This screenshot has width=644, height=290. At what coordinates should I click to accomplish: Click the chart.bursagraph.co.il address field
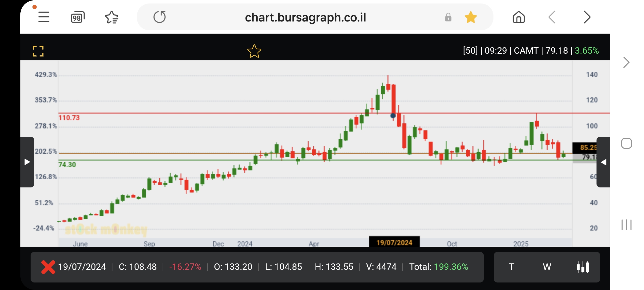pyautogui.click(x=305, y=17)
